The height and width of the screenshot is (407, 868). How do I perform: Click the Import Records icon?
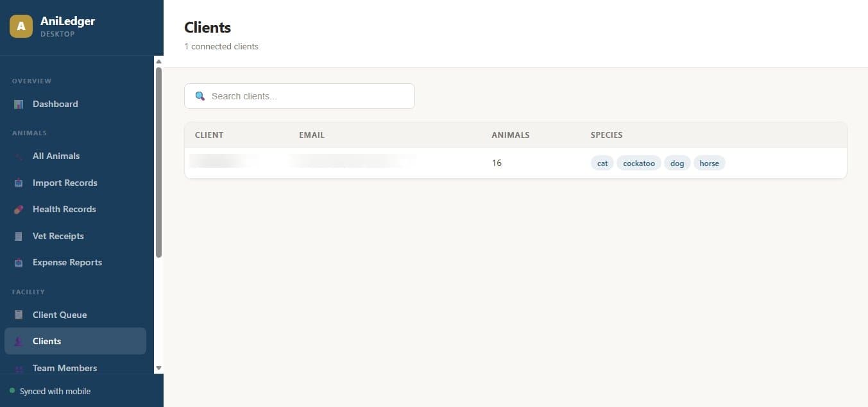tap(19, 183)
